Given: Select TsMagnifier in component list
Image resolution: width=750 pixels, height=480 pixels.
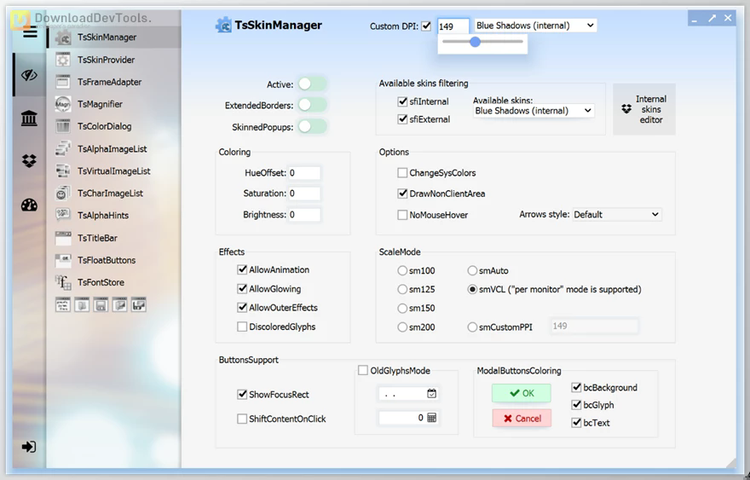Looking at the screenshot, I should tap(114, 104).
